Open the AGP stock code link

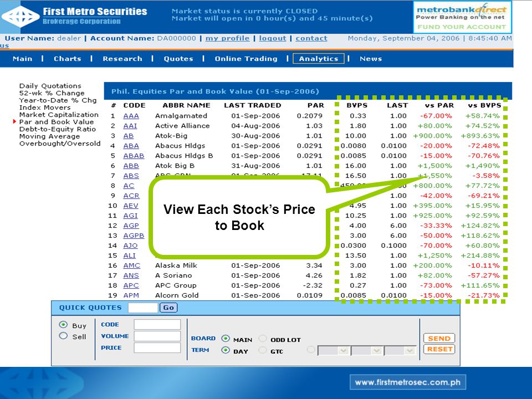131,226
